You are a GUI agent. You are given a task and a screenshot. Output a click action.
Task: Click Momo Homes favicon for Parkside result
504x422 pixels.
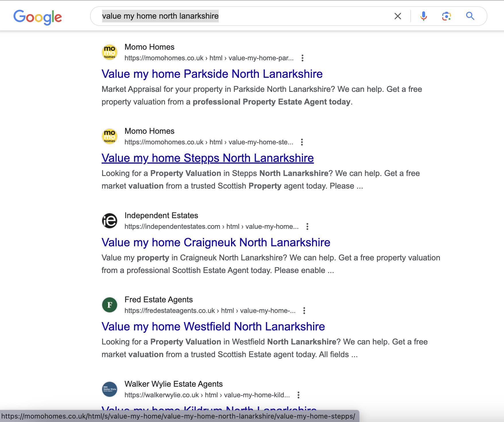click(110, 52)
